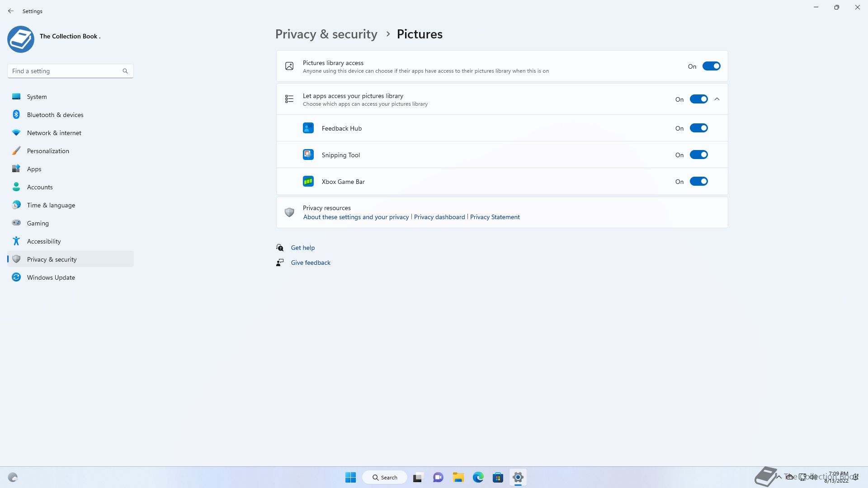The height and width of the screenshot is (488, 868).
Task: Navigate to Time & language
Action: (71, 205)
